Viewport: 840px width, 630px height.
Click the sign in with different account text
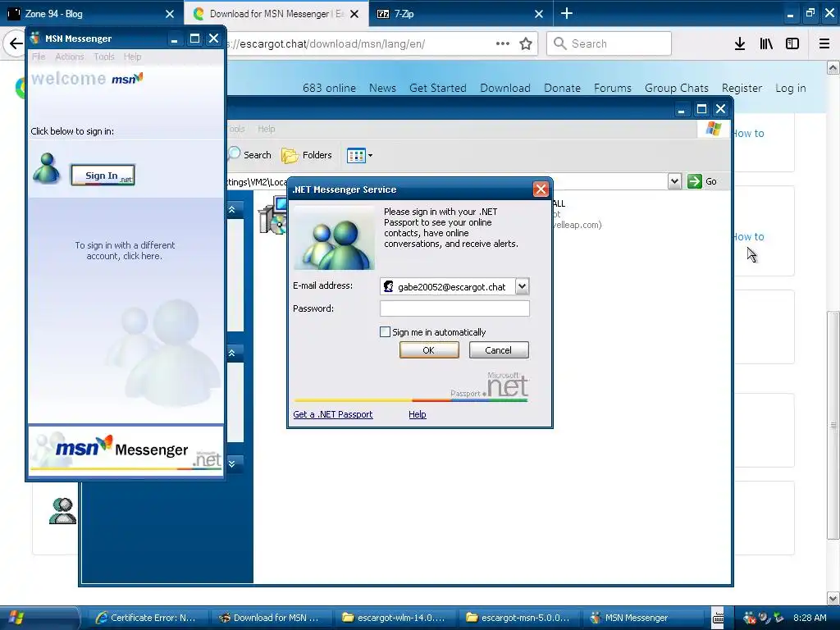pos(125,250)
